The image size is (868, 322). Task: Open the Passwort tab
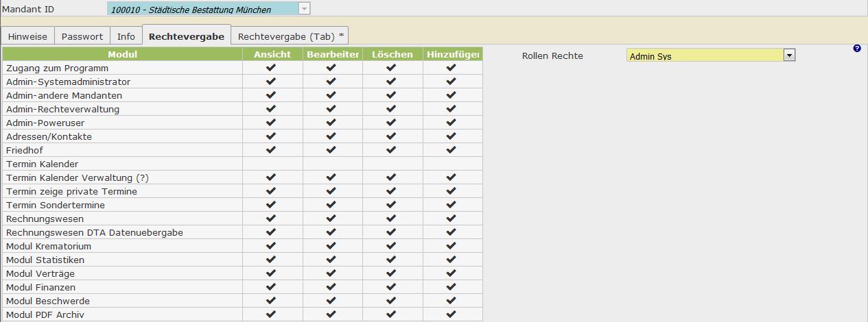(82, 36)
